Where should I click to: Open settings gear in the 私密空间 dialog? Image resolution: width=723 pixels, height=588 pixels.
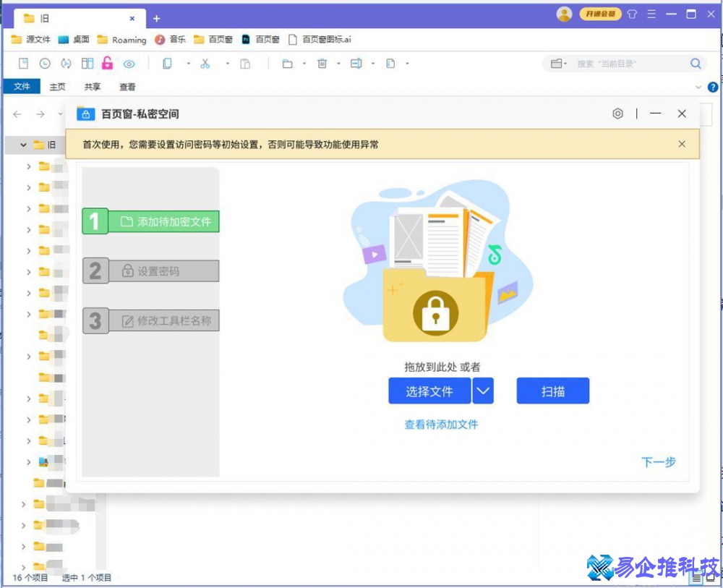[617, 114]
